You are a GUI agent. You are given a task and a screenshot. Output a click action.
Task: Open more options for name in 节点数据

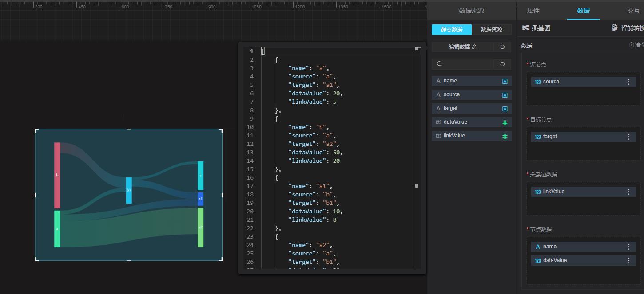pos(628,247)
